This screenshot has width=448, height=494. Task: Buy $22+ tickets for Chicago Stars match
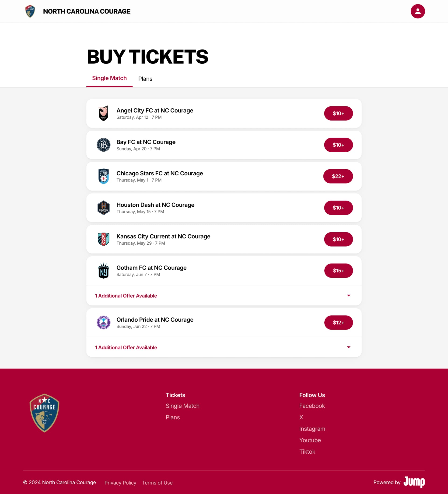[x=338, y=176]
